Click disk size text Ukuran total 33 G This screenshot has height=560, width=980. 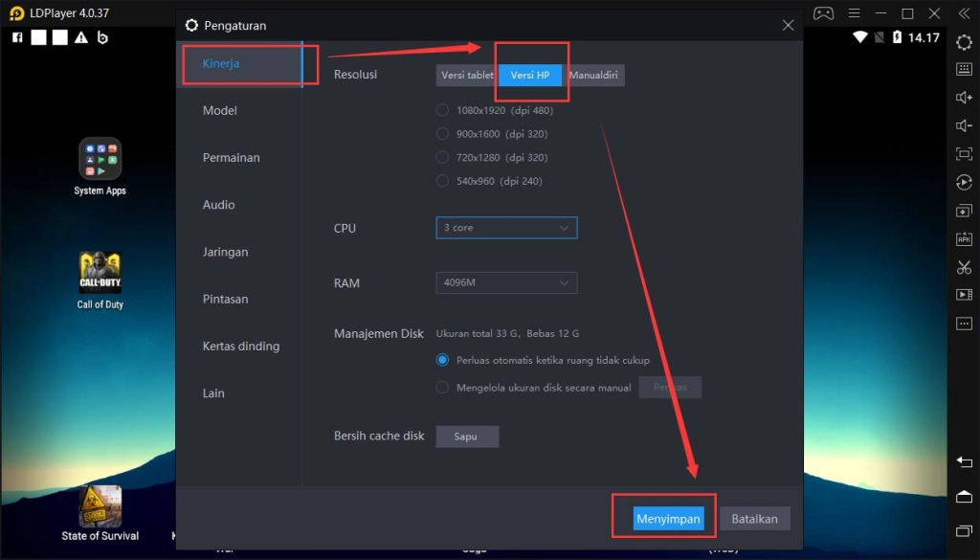coord(477,334)
